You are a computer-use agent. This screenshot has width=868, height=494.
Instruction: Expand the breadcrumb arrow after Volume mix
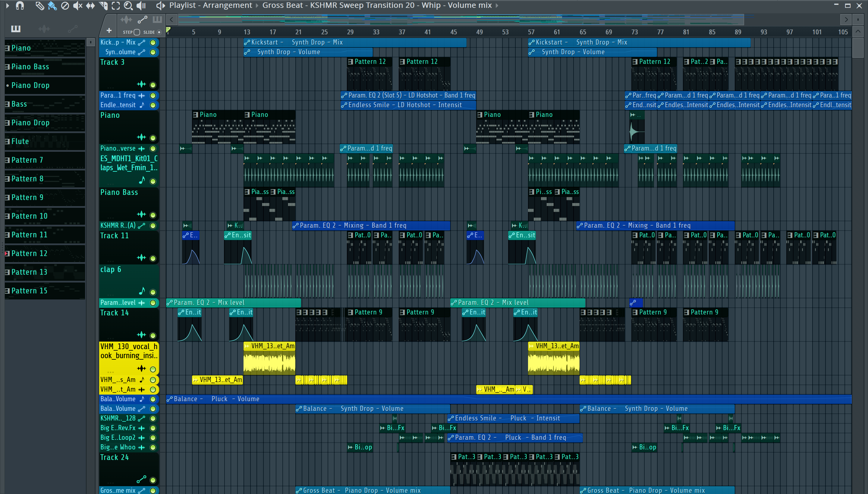pos(497,5)
